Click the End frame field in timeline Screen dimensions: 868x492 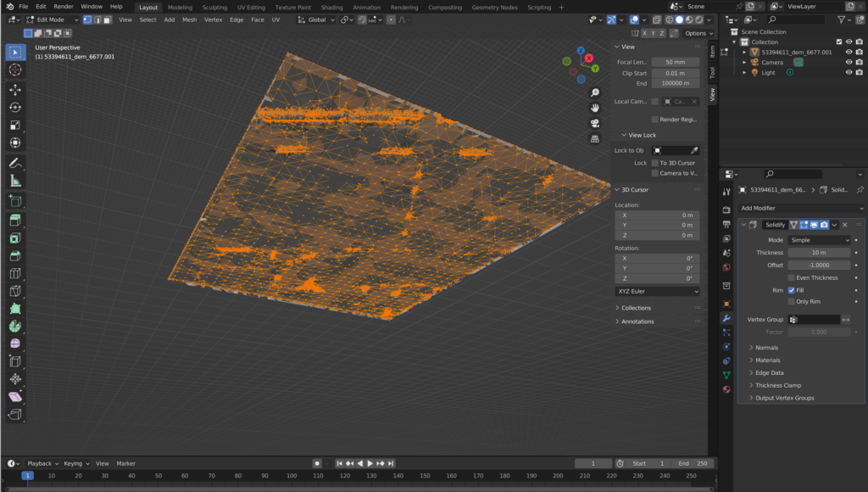(694, 463)
